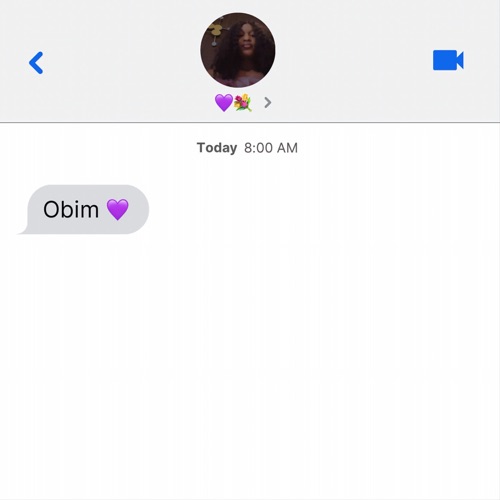Tap the purple heart inside the message bubble
Image resolution: width=500 pixels, height=500 pixels.
[117, 209]
